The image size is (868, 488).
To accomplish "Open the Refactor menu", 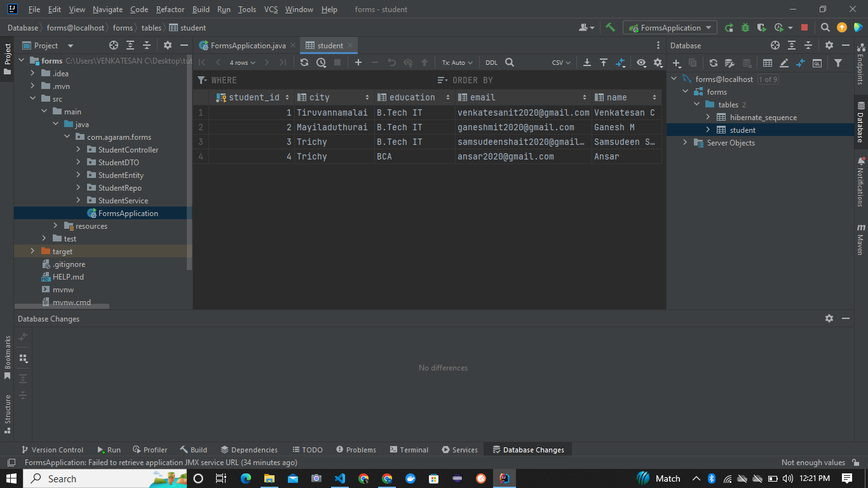I will coord(170,10).
